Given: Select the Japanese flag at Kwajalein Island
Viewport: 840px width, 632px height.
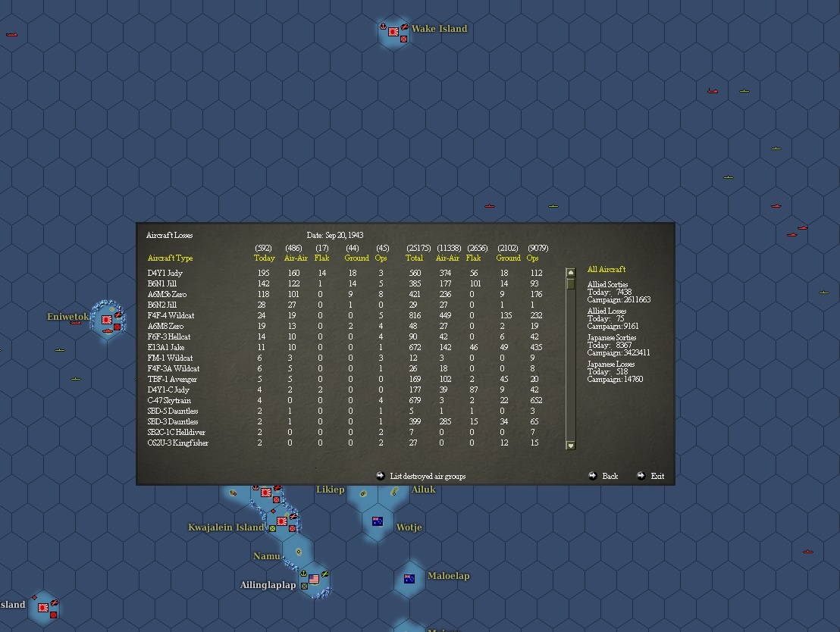Looking at the screenshot, I should tap(282, 521).
